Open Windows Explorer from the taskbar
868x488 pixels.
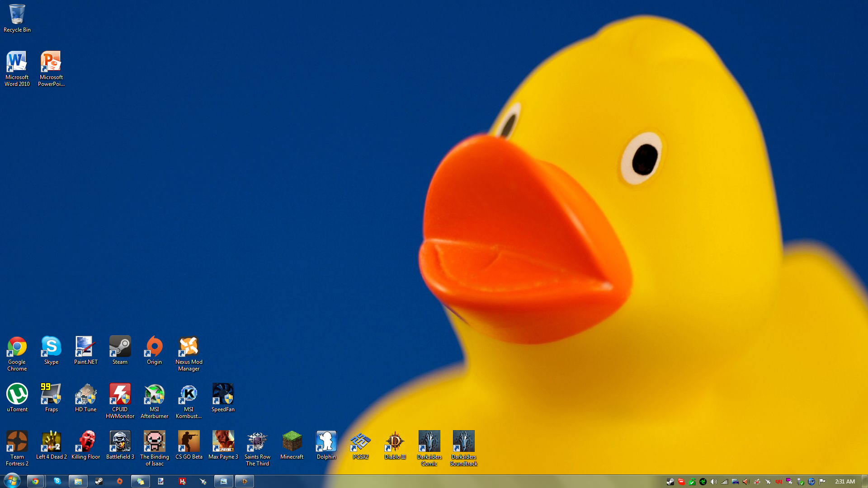78,481
